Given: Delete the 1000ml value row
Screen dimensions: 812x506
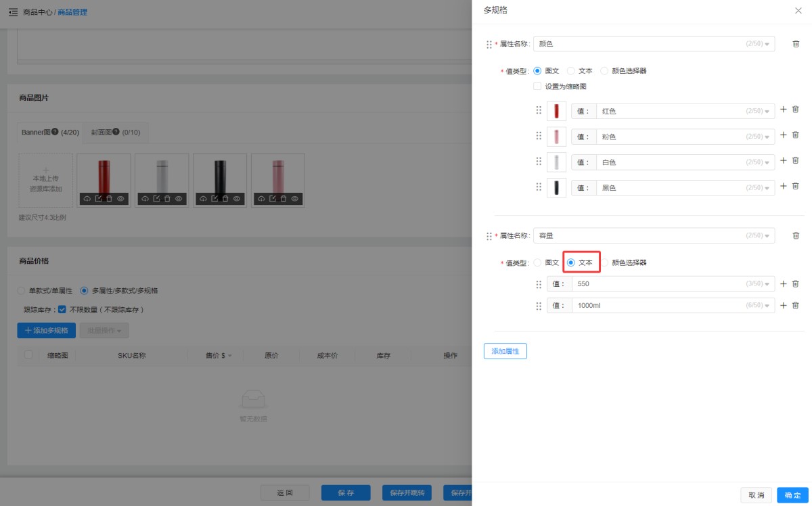Looking at the screenshot, I should click(796, 306).
